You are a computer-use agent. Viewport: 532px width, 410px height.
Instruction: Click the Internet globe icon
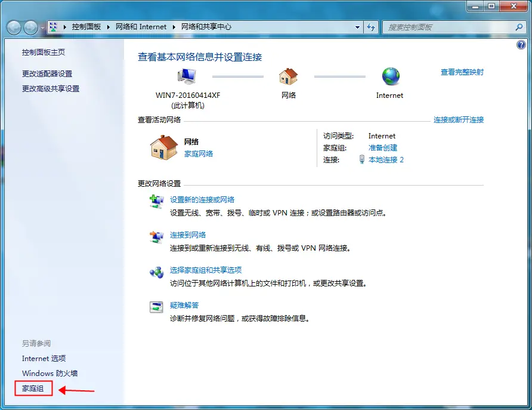[390, 78]
